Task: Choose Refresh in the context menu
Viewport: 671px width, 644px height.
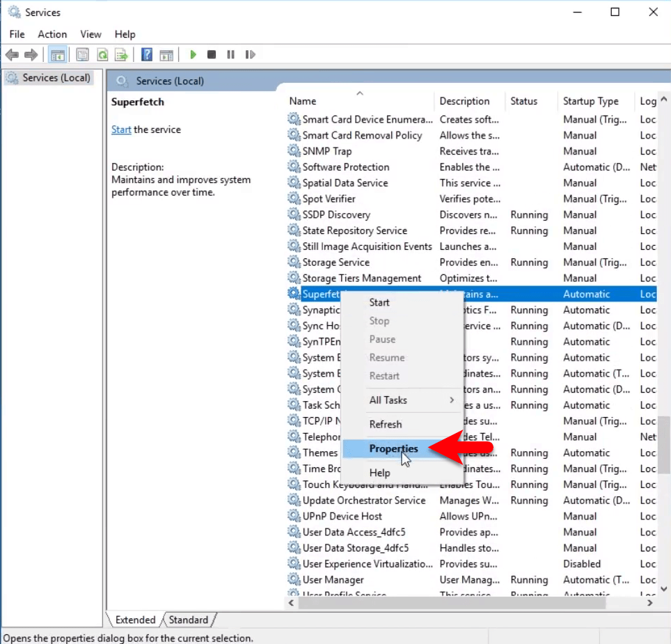Action: [402, 424]
